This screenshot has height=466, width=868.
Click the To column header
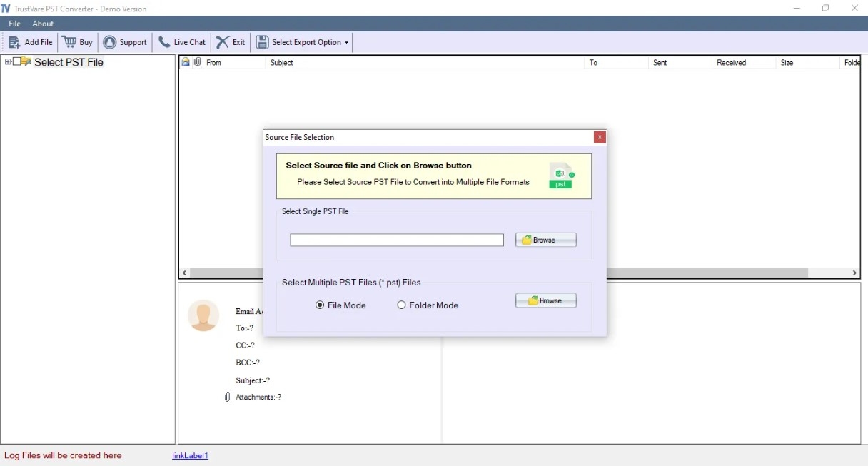[617, 63]
